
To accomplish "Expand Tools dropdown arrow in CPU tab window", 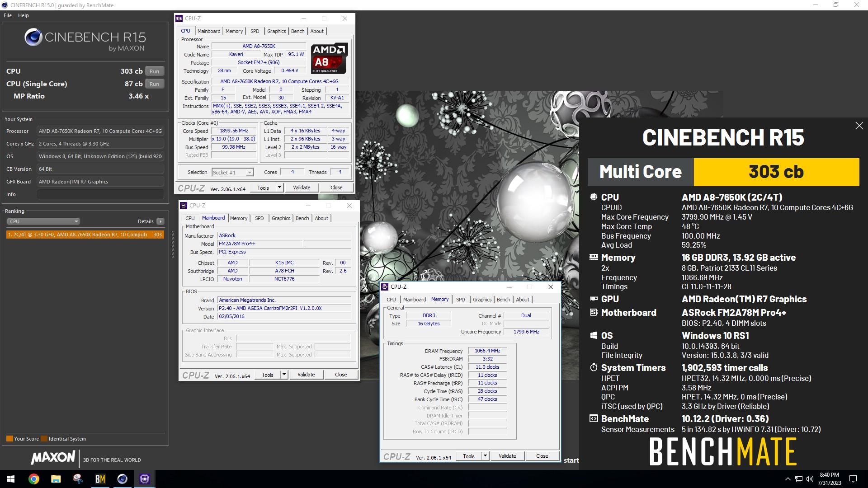I will coord(279,188).
